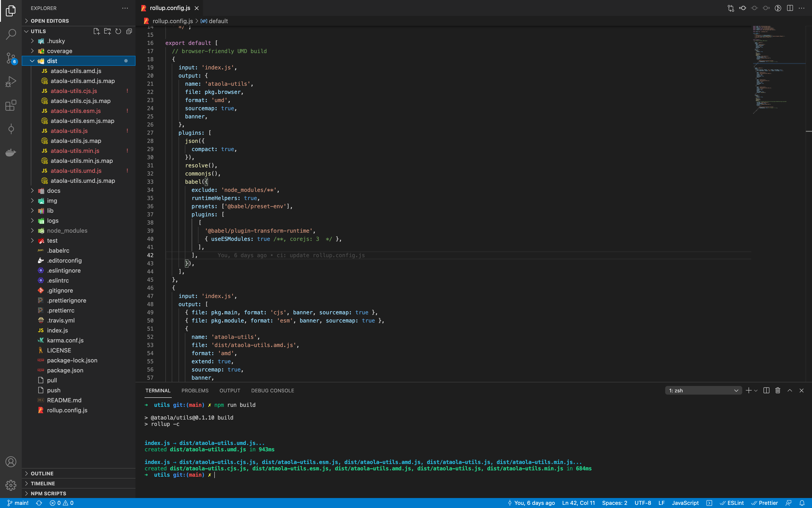Open the Search view icon

click(11, 34)
